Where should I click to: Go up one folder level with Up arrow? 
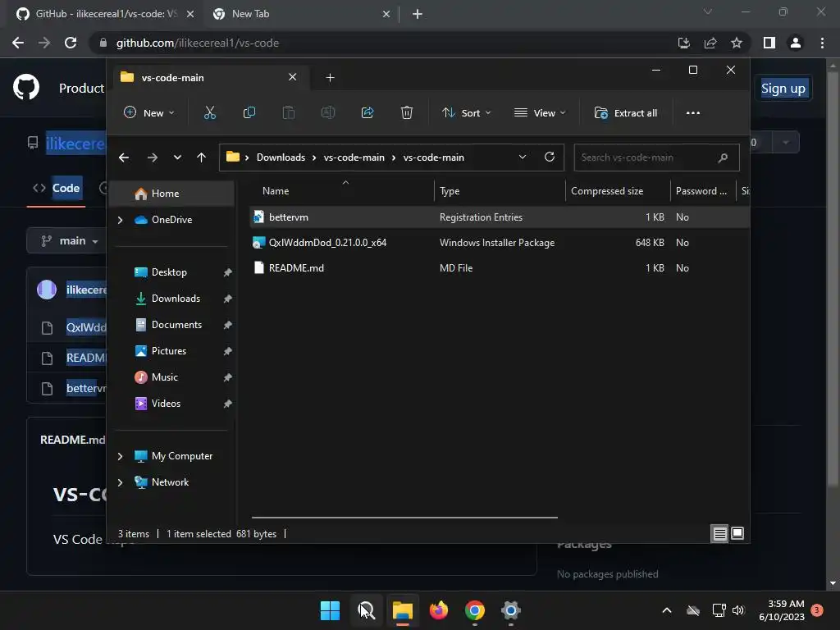pos(202,157)
